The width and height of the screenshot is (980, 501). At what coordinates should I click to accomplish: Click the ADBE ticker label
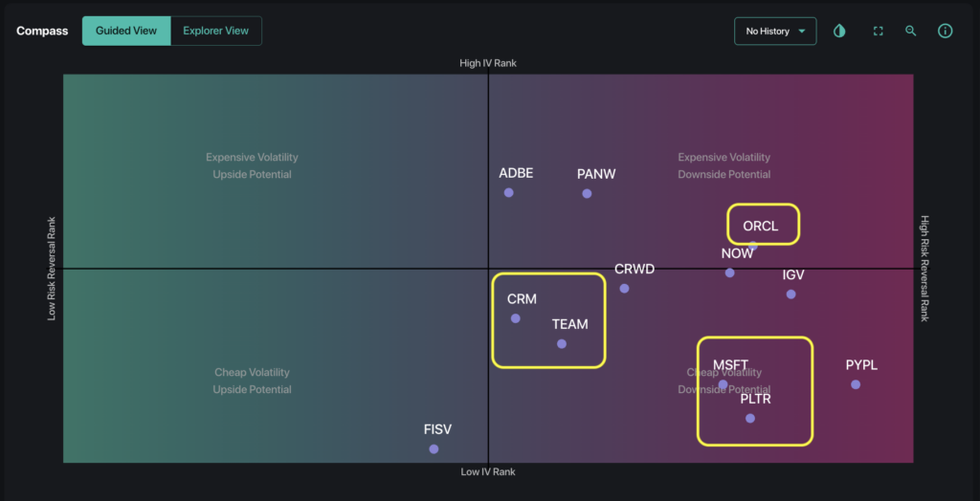coord(516,174)
